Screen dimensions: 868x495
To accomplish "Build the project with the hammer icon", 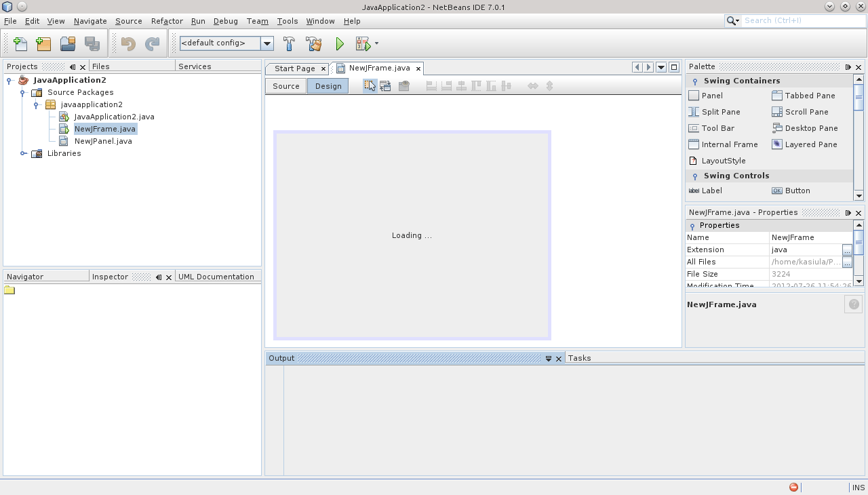I will pyautogui.click(x=289, y=44).
